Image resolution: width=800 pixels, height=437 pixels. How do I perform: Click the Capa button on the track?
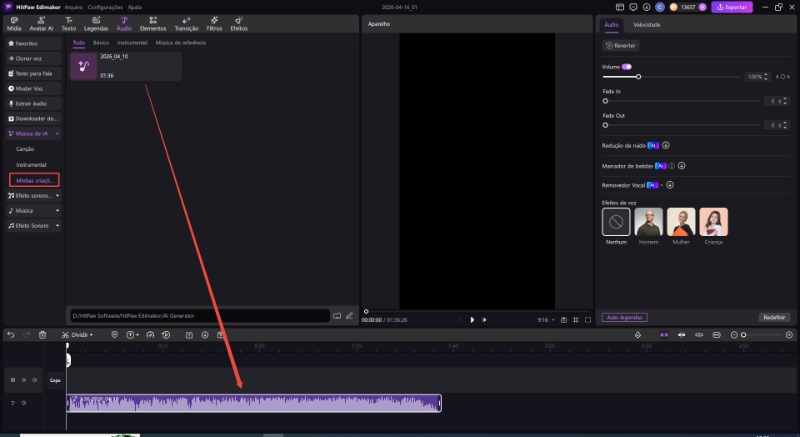tap(55, 380)
